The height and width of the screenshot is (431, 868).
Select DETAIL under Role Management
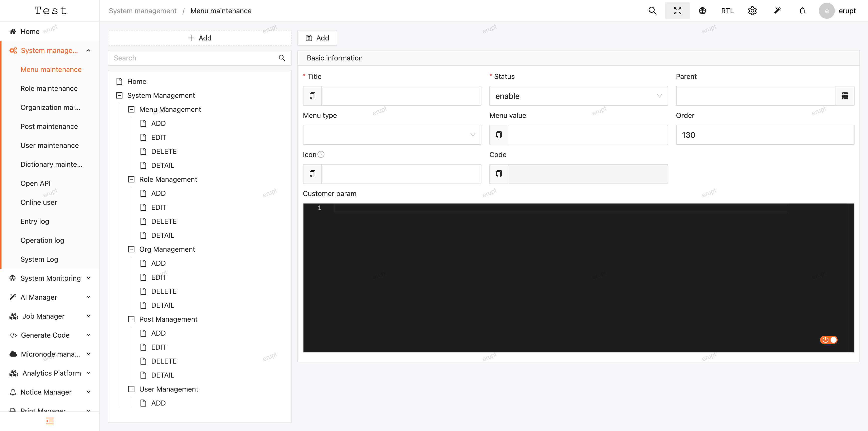click(162, 235)
